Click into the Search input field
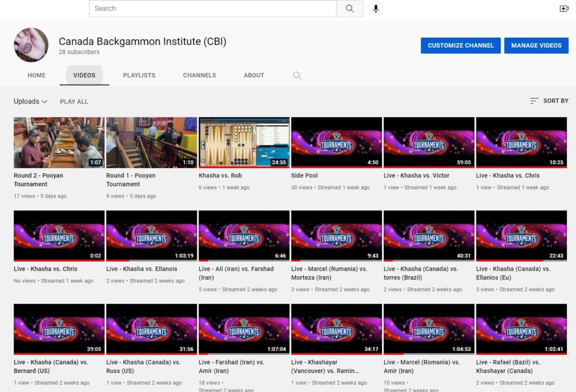This screenshot has width=576, height=392. click(213, 8)
